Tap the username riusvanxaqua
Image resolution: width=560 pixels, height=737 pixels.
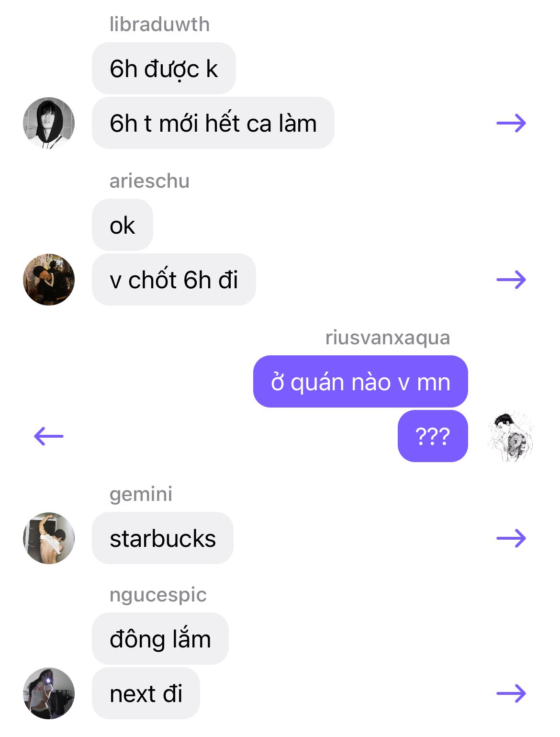[388, 338]
